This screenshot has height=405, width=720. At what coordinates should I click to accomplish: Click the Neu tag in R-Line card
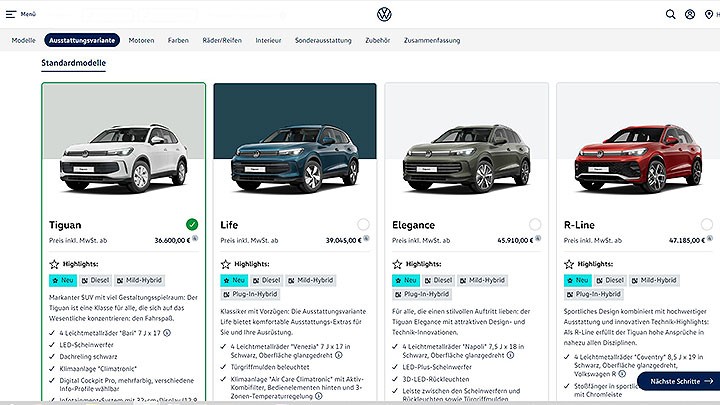pyautogui.click(x=578, y=280)
